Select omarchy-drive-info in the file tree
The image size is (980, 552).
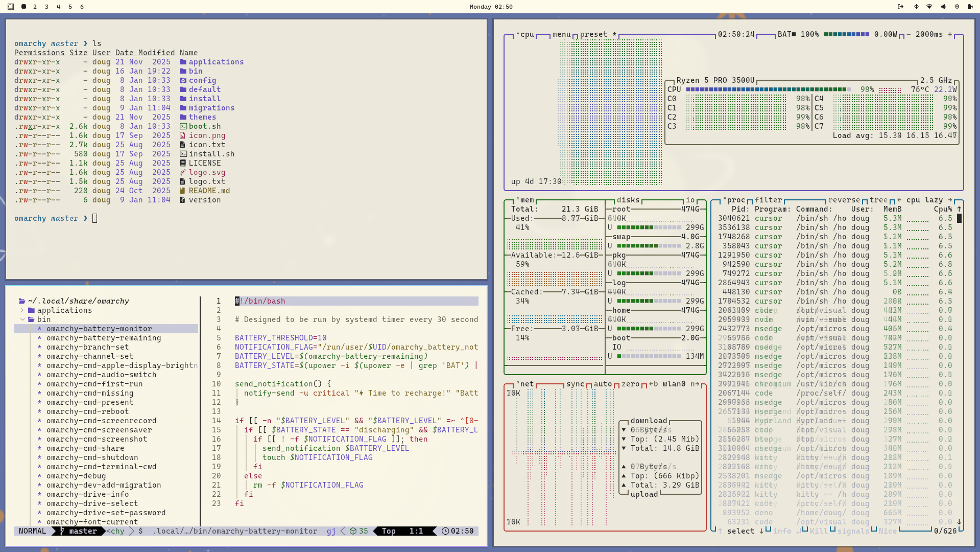87,494
